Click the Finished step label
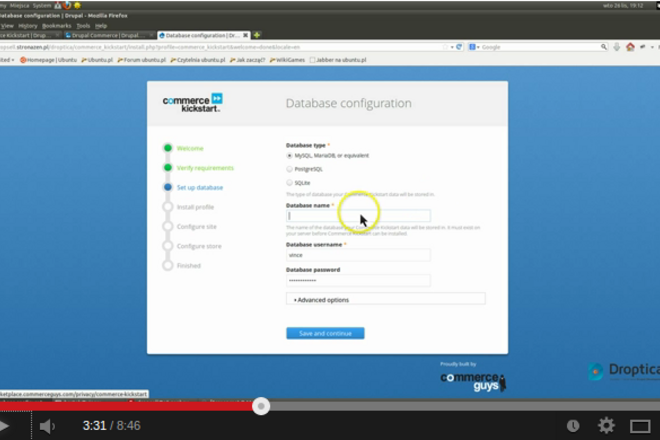Viewport: 660px width, 440px height. [189, 266]
